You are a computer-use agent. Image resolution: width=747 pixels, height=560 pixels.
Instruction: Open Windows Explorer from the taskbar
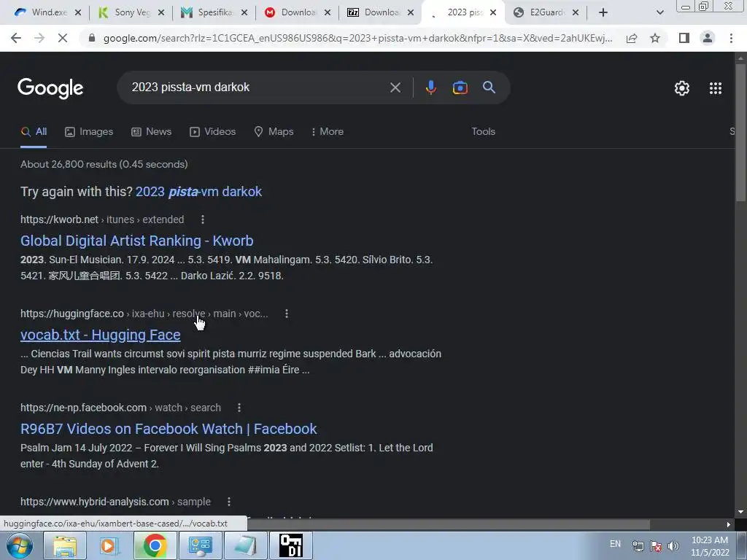(x=64, y=545)
